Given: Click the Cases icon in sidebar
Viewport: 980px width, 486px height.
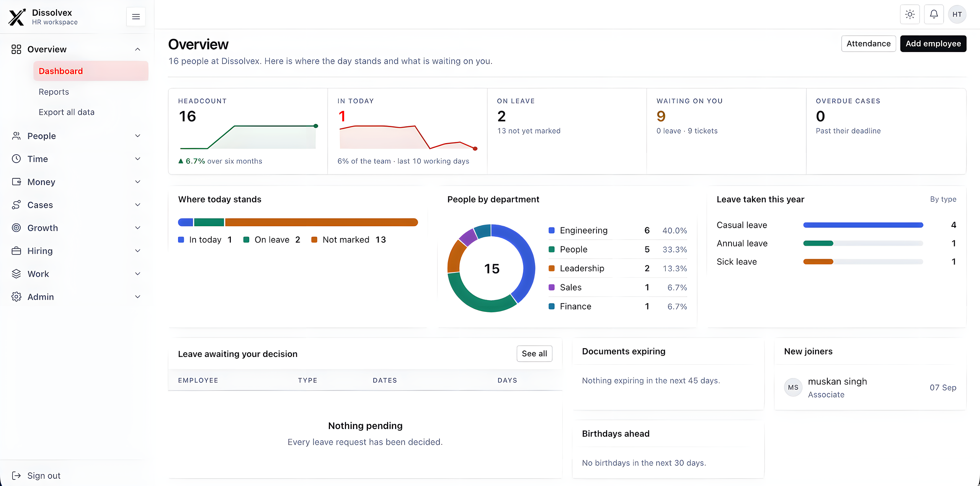Looking at the screenshot, I should (16, 205).
